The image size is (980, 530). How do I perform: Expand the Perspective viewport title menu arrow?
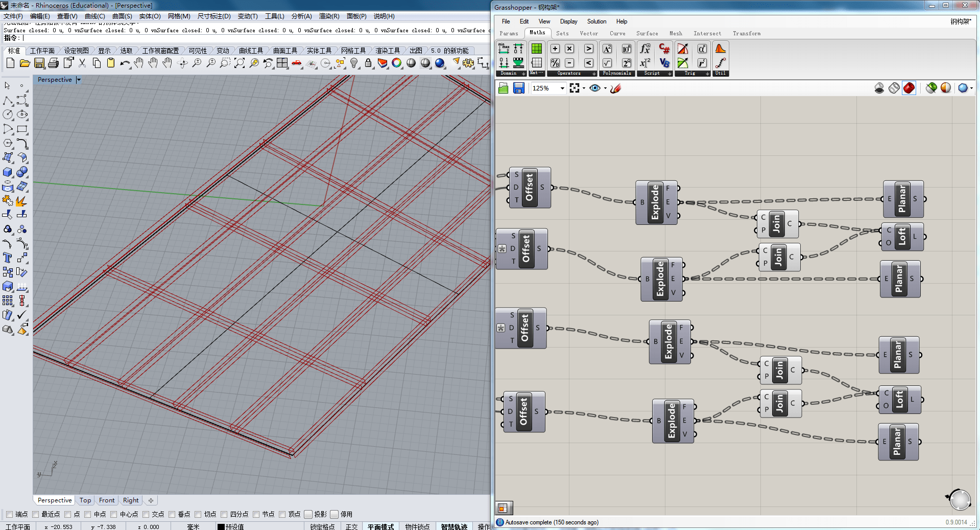point(79,80)
